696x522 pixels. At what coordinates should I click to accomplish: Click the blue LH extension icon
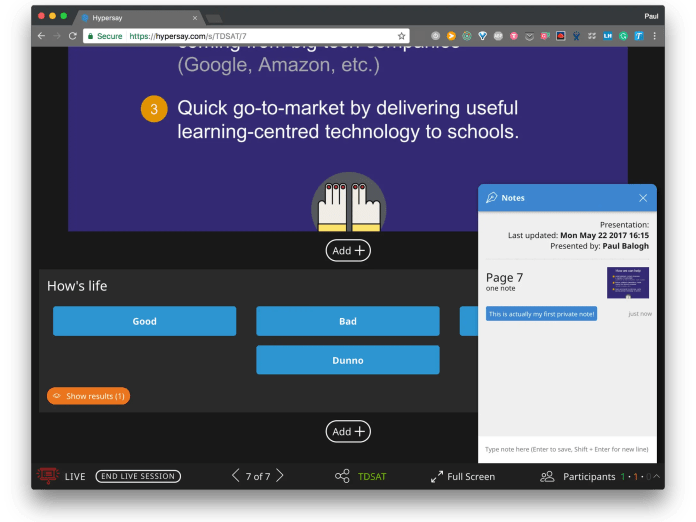[607, 36]
